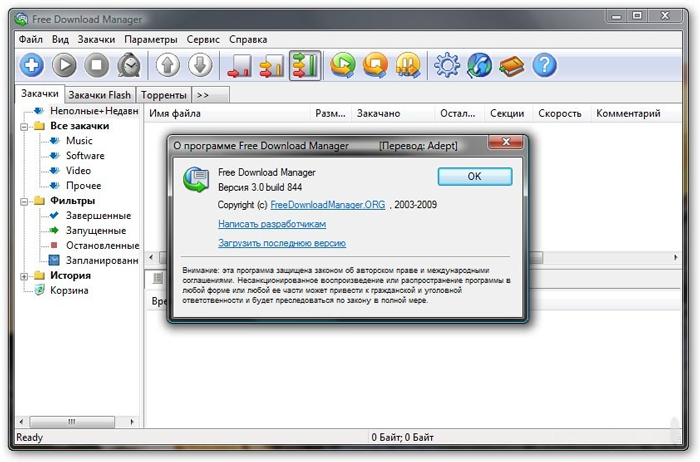The image size is (700, 462).
Task: Select the Video category
Action: coord(79,171)
